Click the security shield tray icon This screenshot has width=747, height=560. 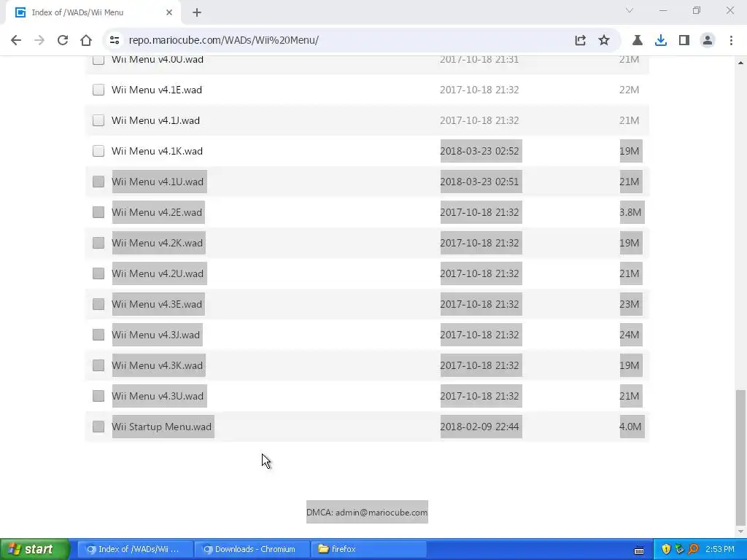coord(665,549)
